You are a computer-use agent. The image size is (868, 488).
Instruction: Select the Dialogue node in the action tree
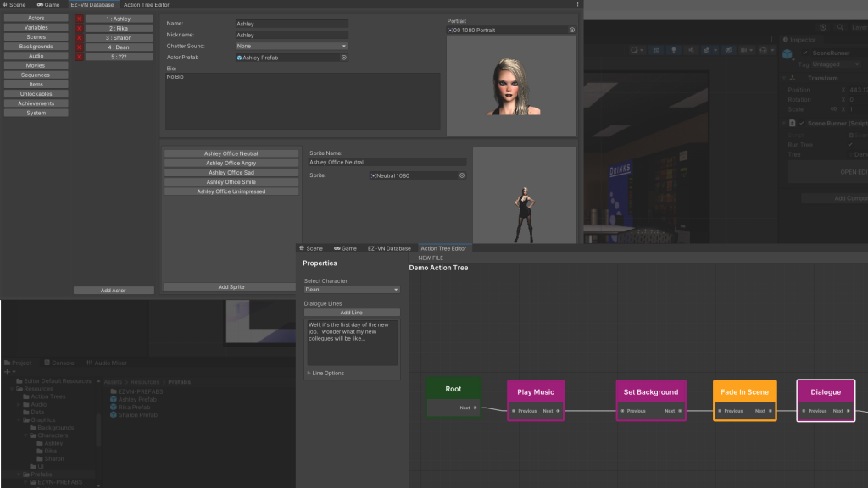(x=826, y=392)
